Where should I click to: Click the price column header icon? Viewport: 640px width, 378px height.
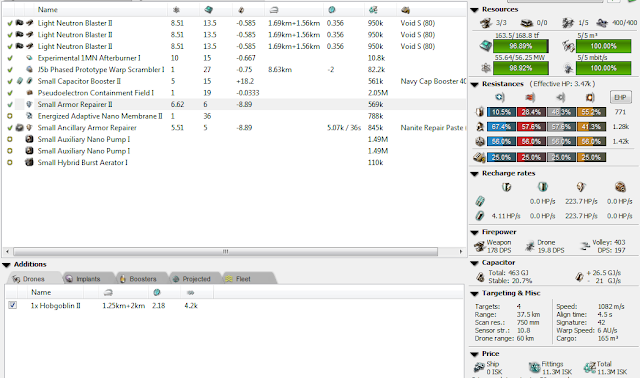[x=373, y=10]
